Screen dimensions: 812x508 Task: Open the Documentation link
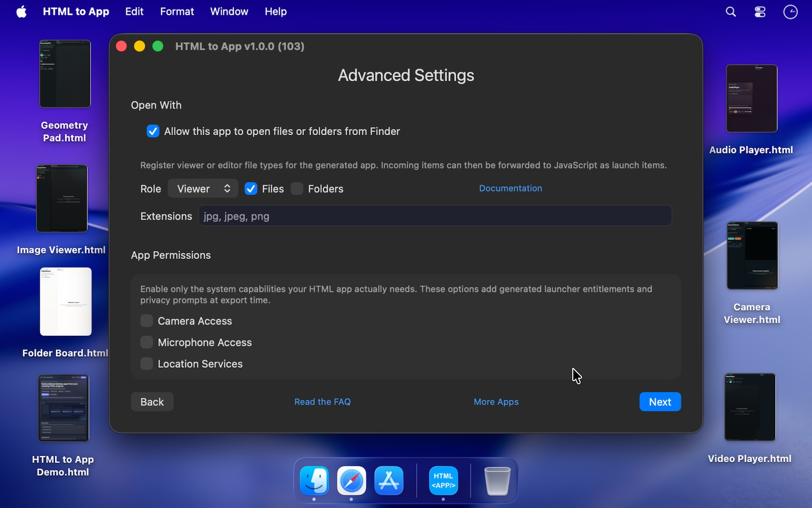(x=510, y=188)
